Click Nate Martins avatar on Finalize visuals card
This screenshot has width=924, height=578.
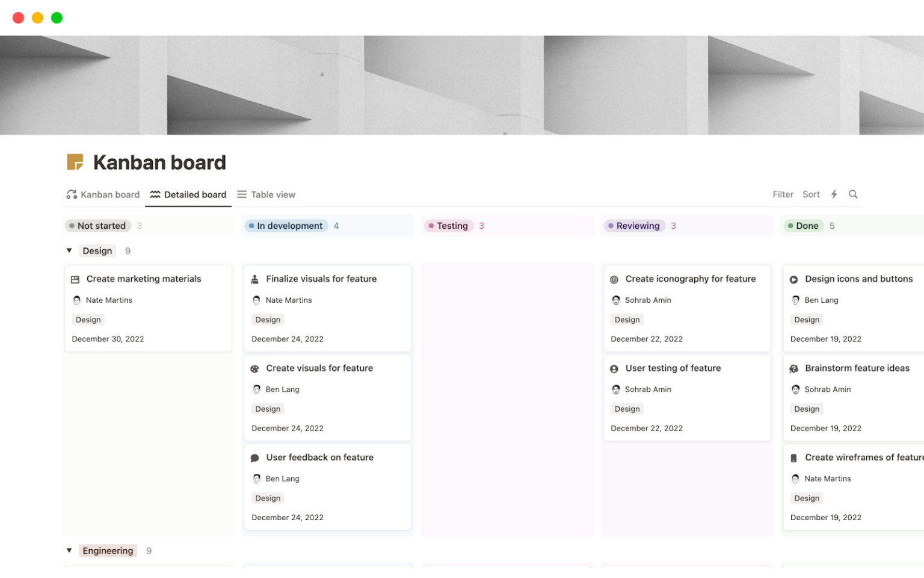[257, 300]
